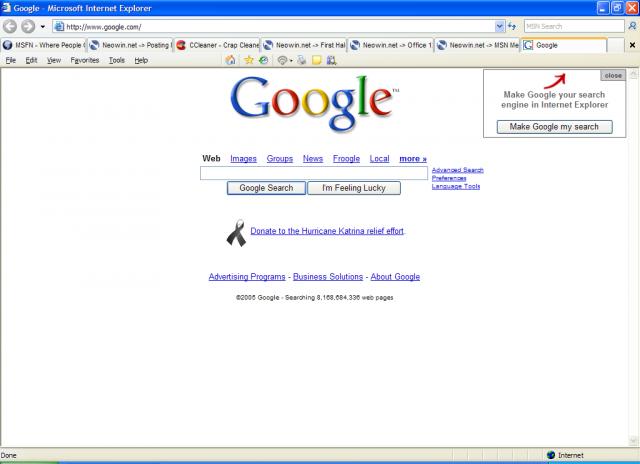Open the Edit menu
This screenshot has width=640, height=464.
click(x=31, y=60)
